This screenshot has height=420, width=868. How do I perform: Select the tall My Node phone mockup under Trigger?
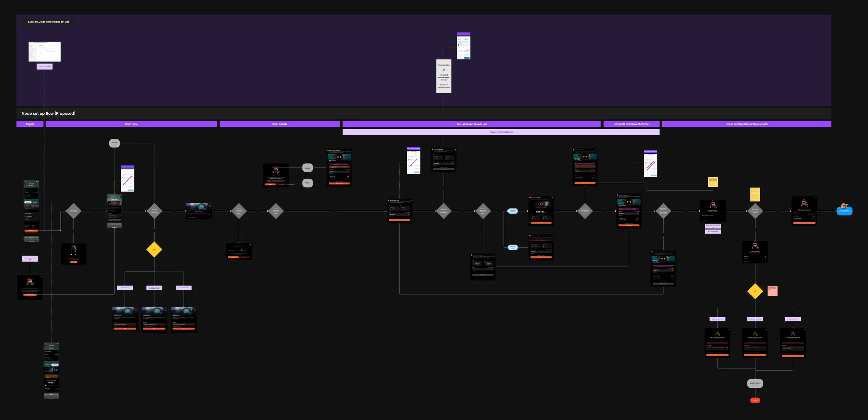[x=31, y=211]
